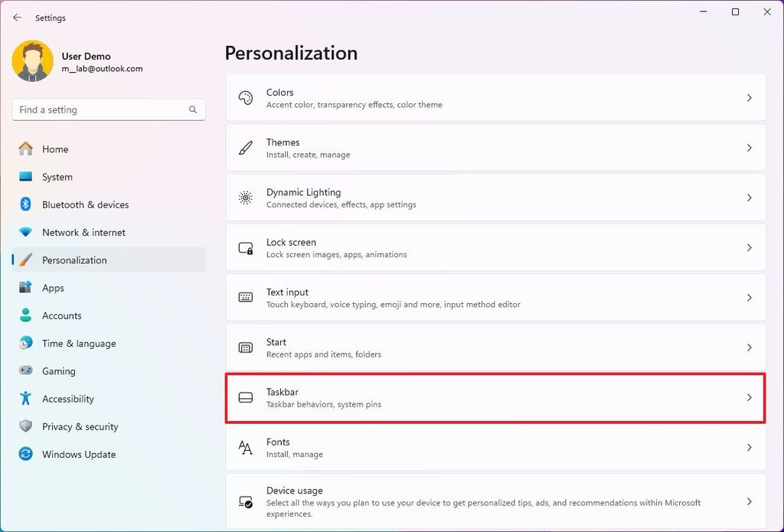Select the Taskbar icon
The height and width of the screenshot is (532, 784).
click(x=245, y=397)
